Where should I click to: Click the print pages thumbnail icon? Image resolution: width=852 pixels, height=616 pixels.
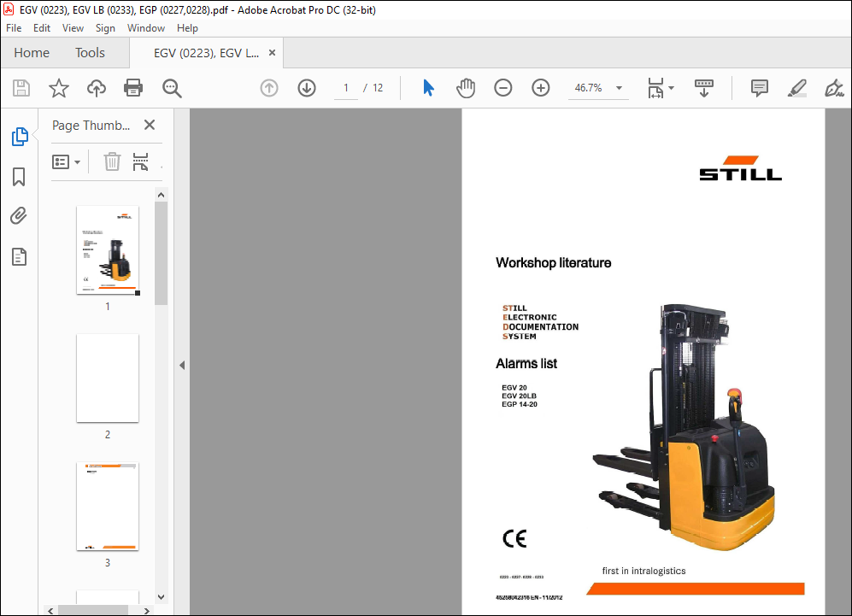click(x=141, y=161)
